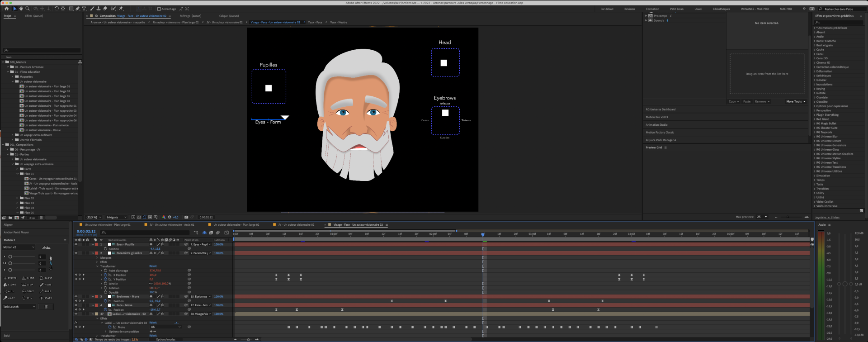This screenshot has height=342, width=868.
Task: Click the Motion 2 Burst tool
Action: [46, 278]
